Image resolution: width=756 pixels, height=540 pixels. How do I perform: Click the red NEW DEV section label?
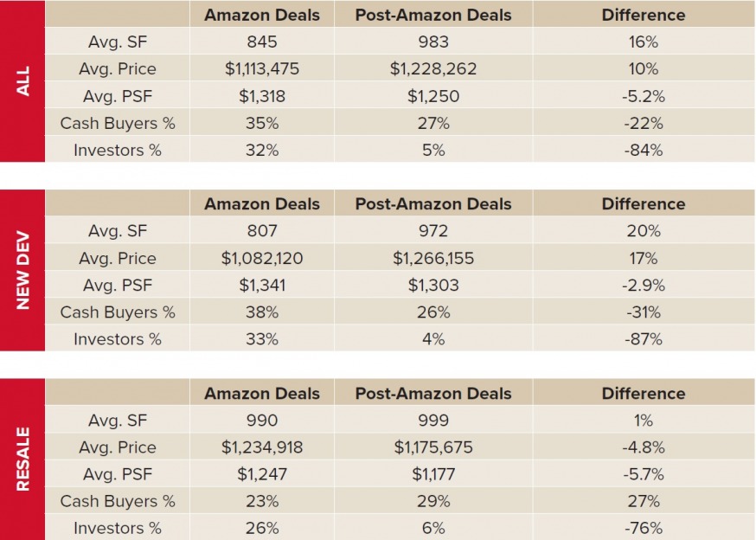(x=22, y=271)
